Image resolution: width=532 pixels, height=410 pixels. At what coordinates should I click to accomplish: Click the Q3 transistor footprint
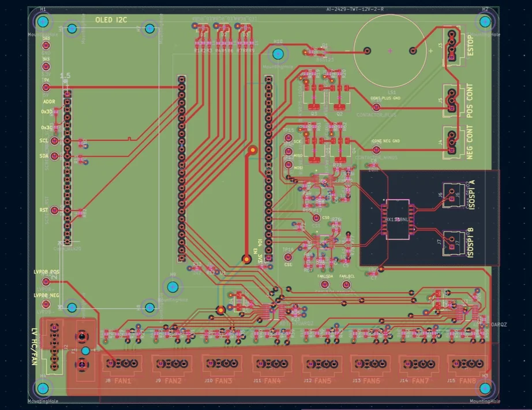coord(314,98)
